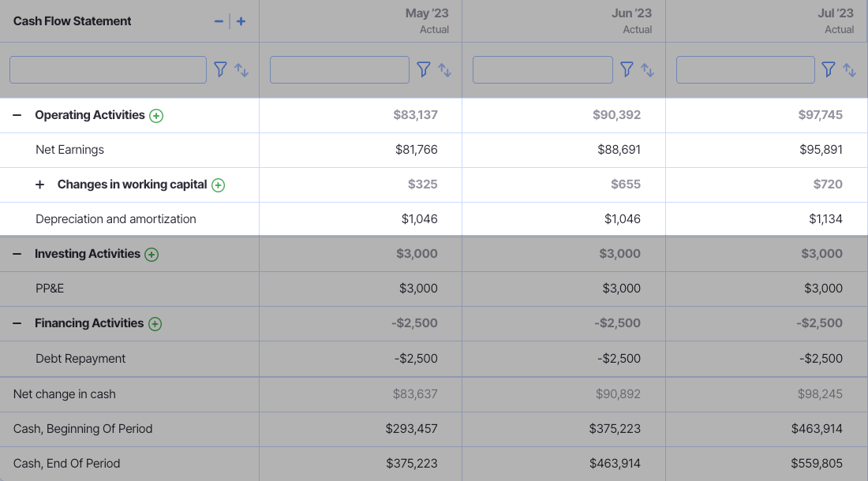Add a line item under Operating Activities
The height and width of the screenshot is (481, 868).
[x=156, y=115]
